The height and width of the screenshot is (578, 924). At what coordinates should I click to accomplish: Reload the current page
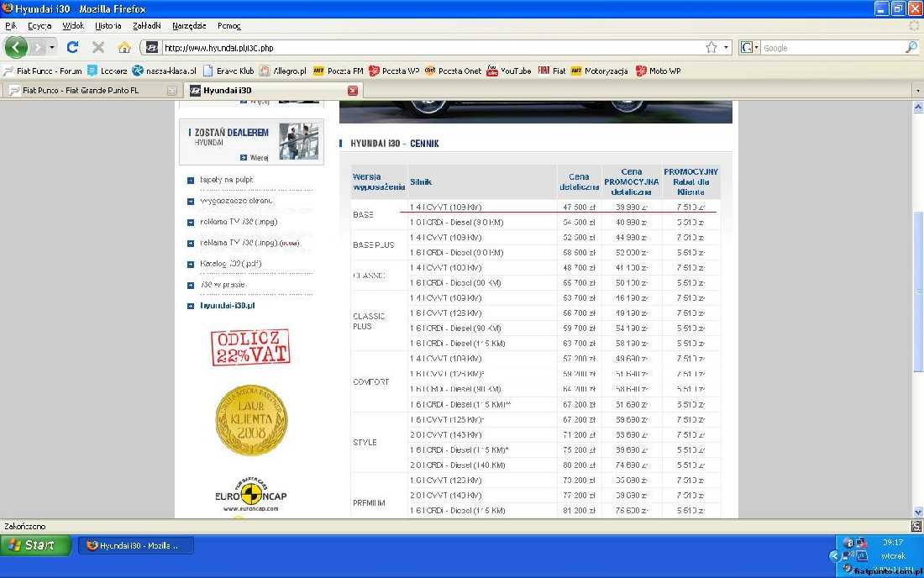tap(72, 47)
